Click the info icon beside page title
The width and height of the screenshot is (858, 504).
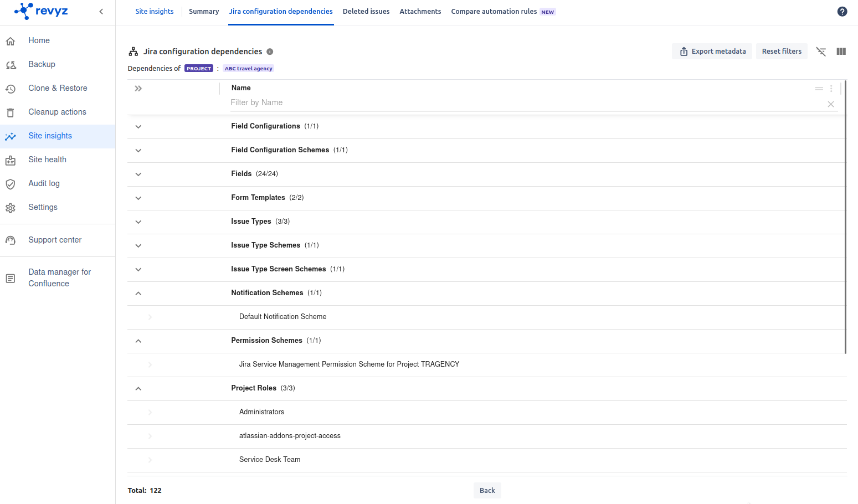tap(270, 52)
